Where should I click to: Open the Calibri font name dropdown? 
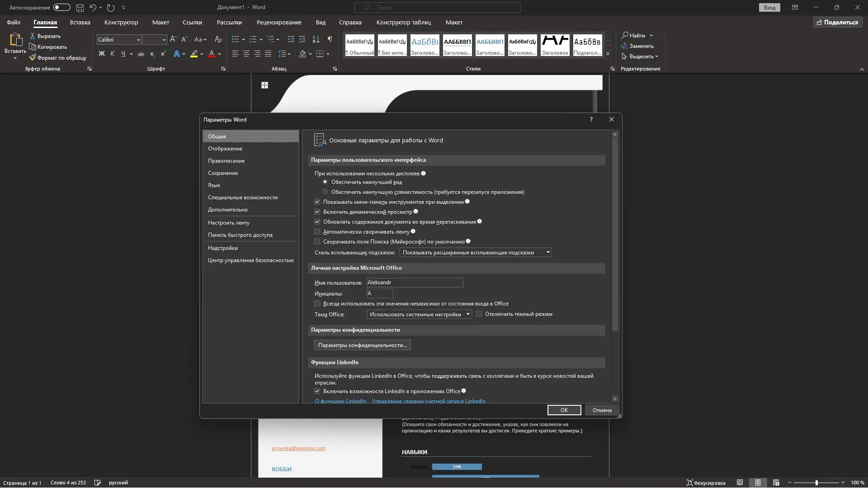[138, 40]
